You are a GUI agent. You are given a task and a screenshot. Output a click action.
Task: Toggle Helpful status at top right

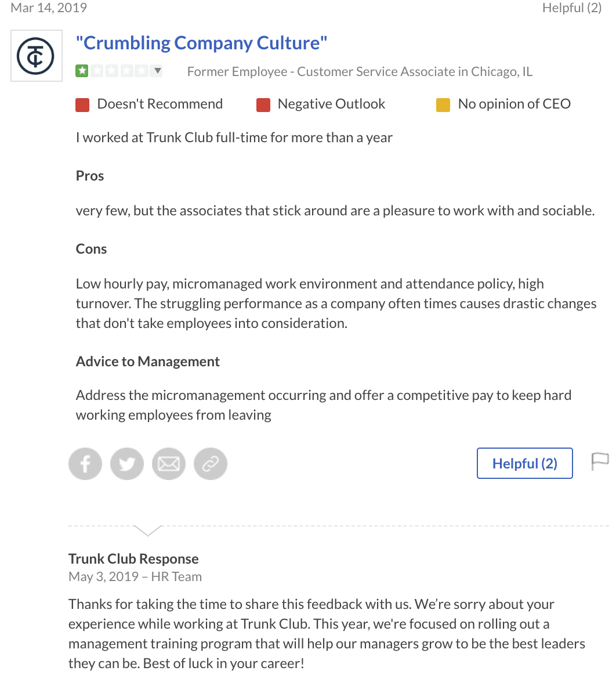(572, 8)
